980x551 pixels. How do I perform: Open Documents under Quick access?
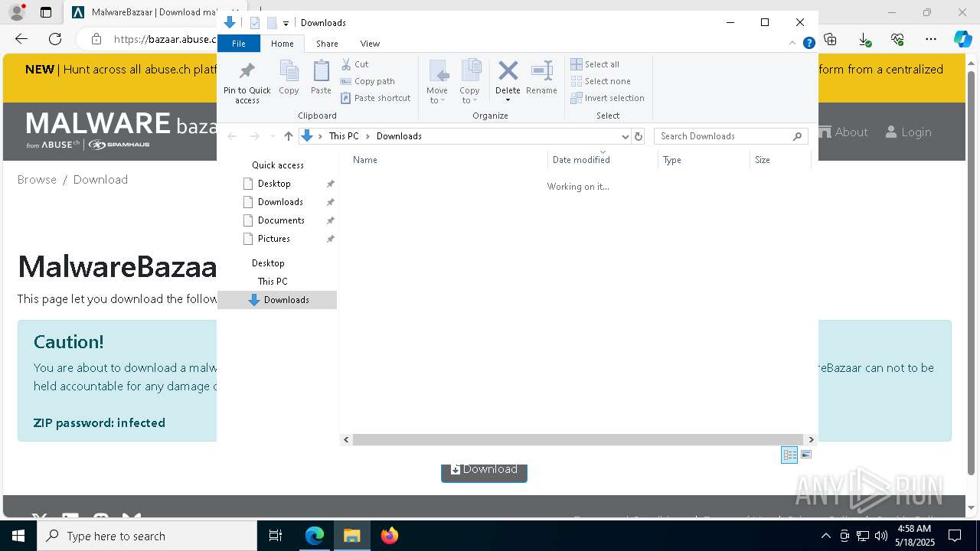[x=281, y=220]
